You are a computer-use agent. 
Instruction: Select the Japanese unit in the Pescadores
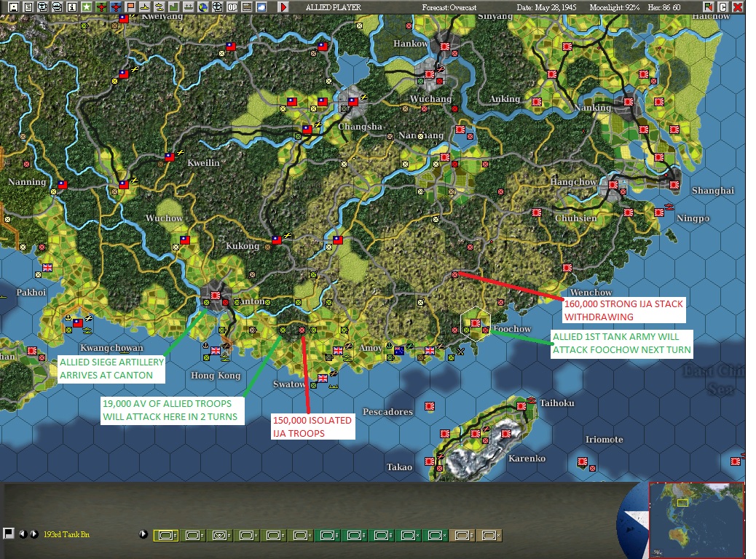429,405
